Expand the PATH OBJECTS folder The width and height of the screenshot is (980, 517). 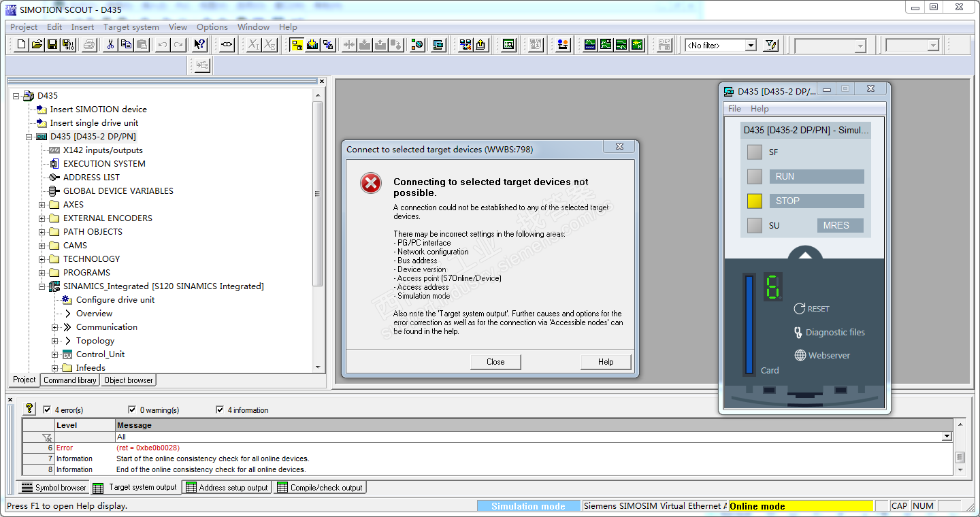pyautogui.click(x=42, y=232)
